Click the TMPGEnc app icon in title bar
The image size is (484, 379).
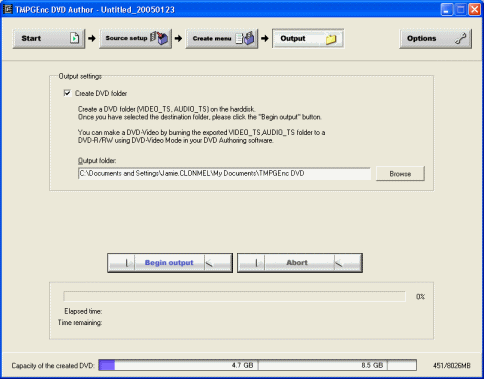(x=8, y=9)
